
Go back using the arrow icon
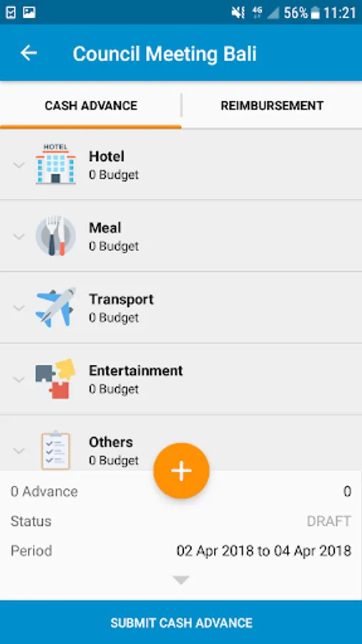29,54
